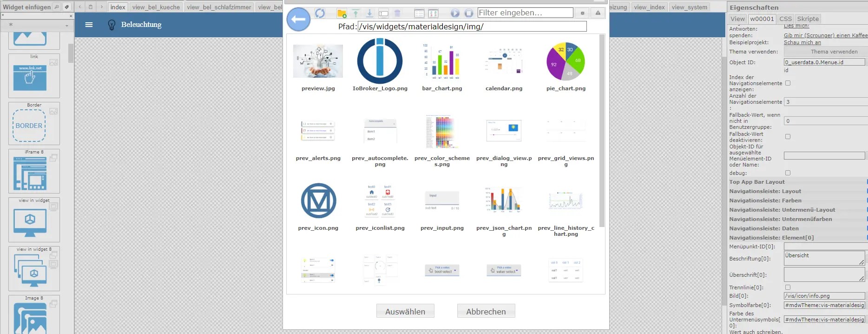The image size is (868, 334).
Task: Select the iFrame 8 widget
Action: coord(34,171)
